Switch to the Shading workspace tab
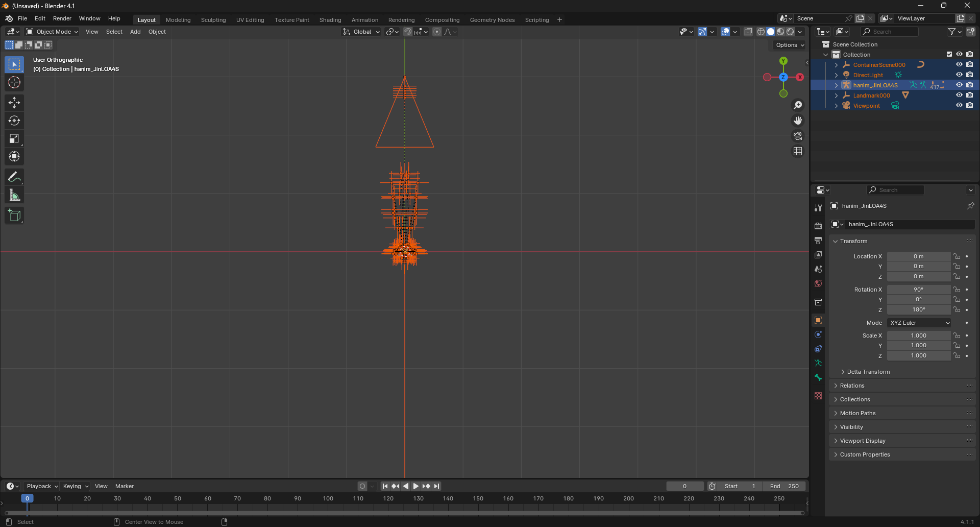Image resolution: width=980 pixels, height=527 pixels. click(x=330, y=20)
